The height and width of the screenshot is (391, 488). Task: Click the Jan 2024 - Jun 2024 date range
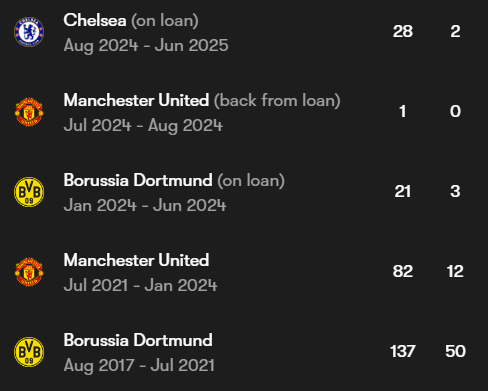pyautogui.click(x=145, y=206)
